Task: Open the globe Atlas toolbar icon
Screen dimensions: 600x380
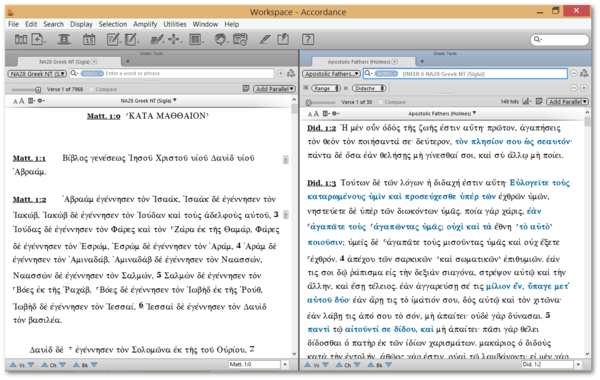Action: pos(221,39)
